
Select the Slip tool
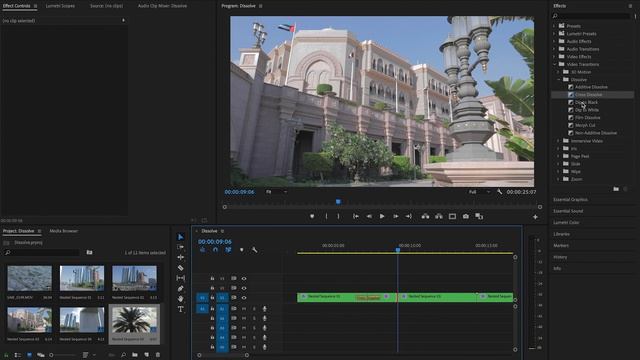tap(180, 278)
